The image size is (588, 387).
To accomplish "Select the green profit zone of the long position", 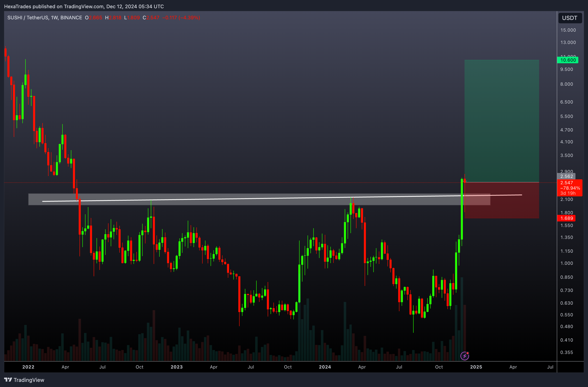I will coord(502,121).
